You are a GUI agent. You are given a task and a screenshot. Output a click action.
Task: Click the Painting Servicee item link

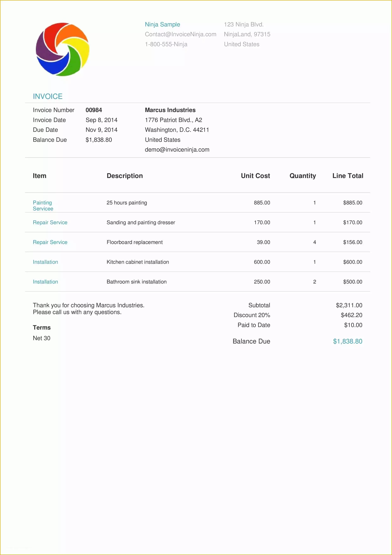tap(43, 206)
